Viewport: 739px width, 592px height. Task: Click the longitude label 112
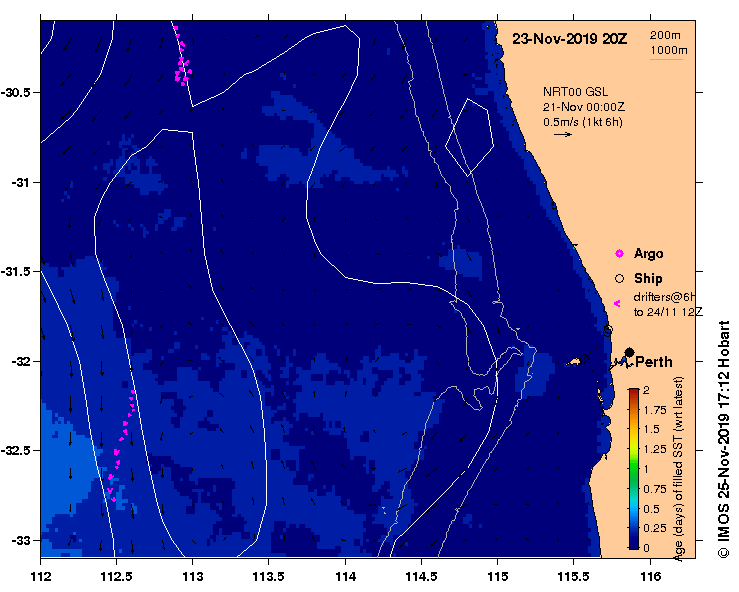click(x=41, y=576)
